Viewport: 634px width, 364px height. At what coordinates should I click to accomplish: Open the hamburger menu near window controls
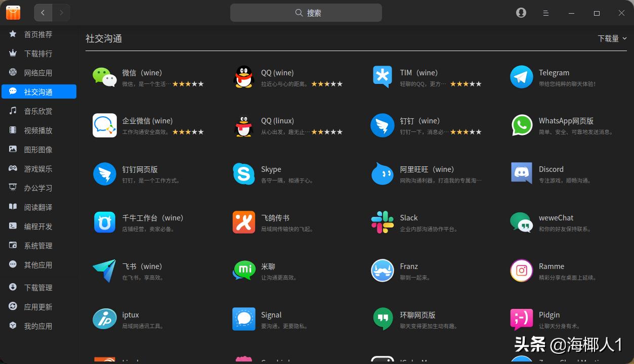point(545,13)
